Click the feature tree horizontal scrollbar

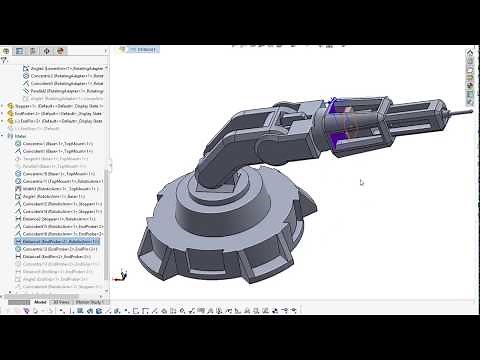tap(42, 296)
